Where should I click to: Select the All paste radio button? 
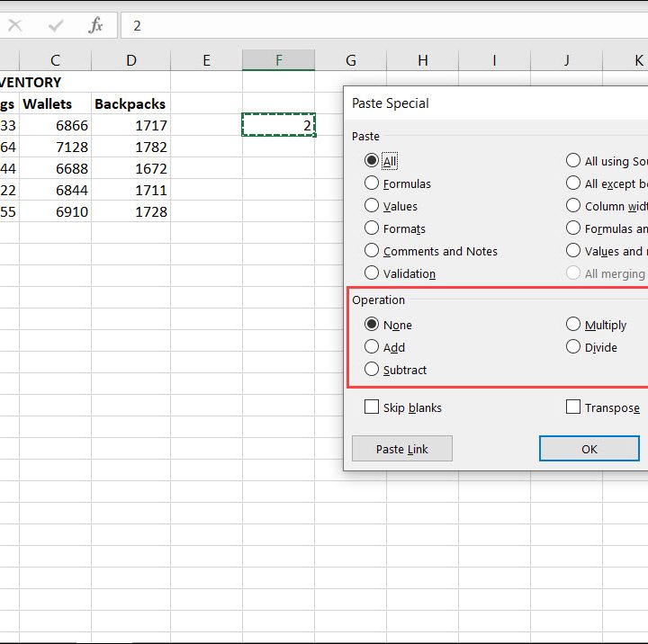click(372, 160)
